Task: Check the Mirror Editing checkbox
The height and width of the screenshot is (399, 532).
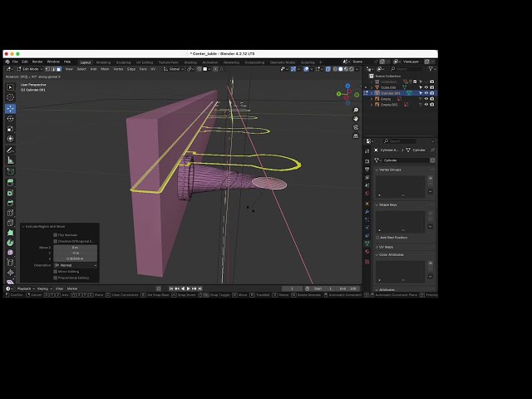Action: coord(56,272)
